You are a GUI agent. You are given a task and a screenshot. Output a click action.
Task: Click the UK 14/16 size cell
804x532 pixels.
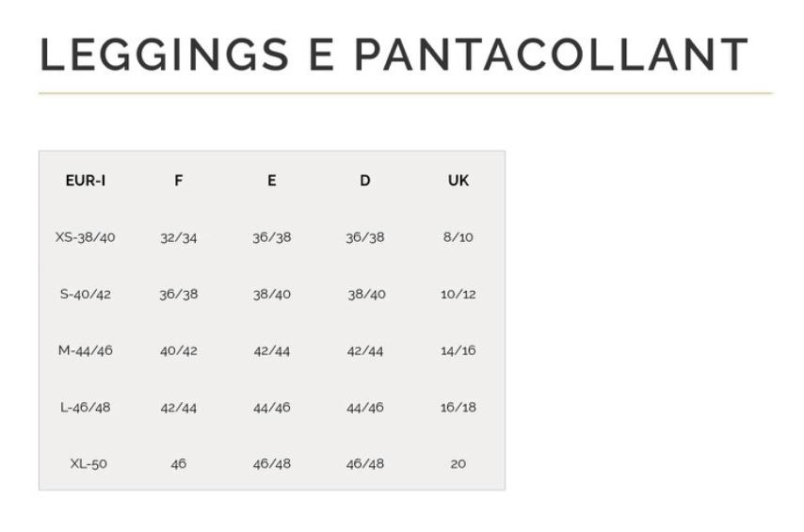coord(458,350)
